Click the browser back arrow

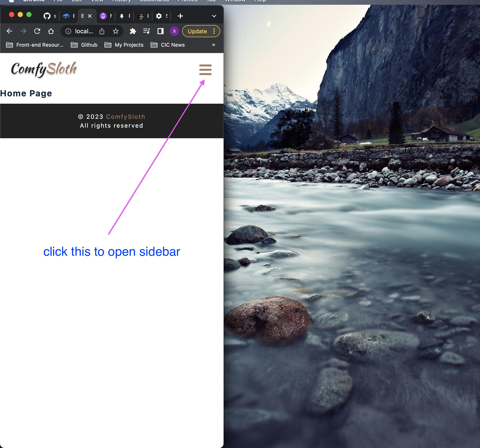pos(9,31)
